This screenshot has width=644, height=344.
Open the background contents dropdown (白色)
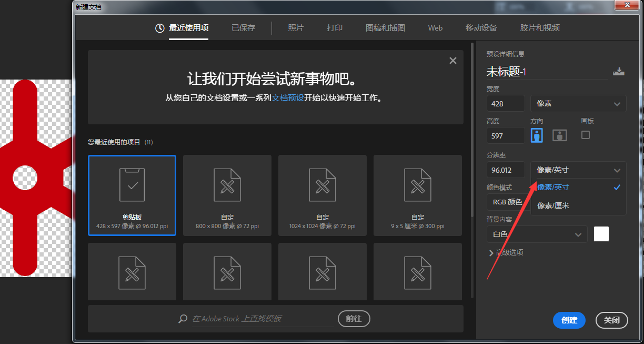(x=537, y=234)
